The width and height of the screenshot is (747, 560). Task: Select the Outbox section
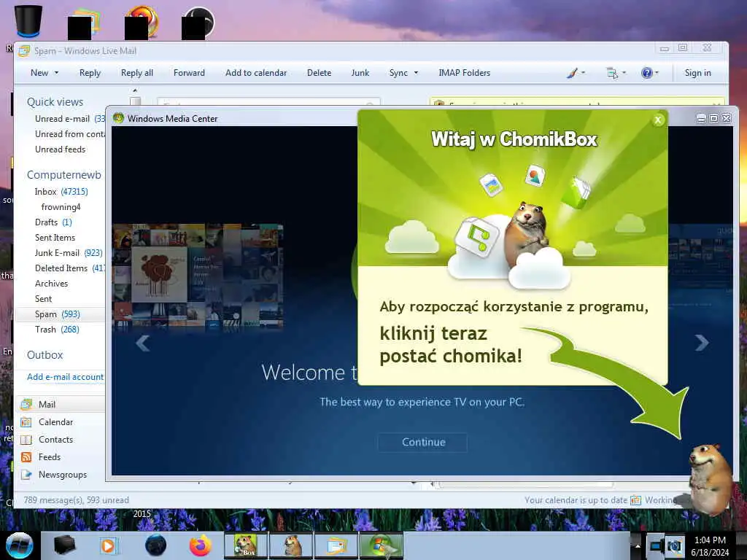click(x=44, y=355)
